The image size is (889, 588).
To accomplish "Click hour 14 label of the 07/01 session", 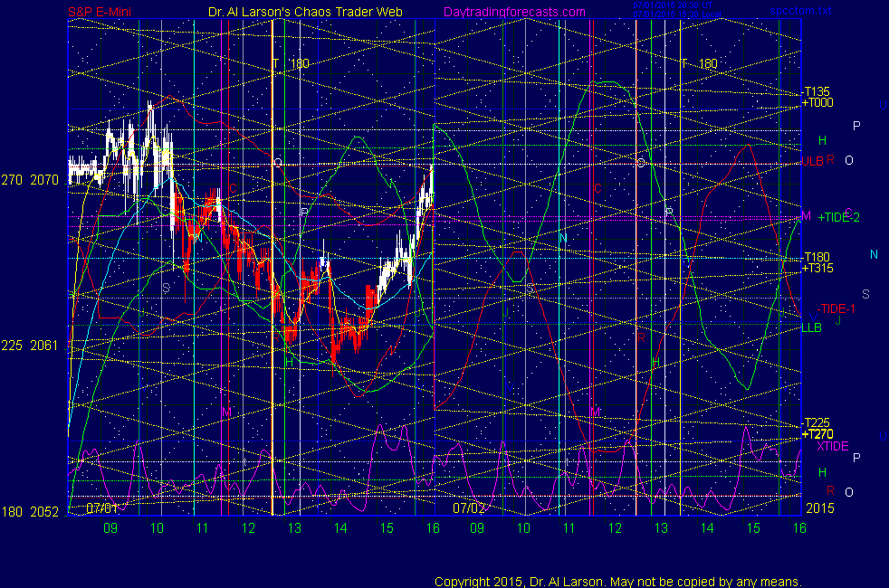I will tap(340, 528).
